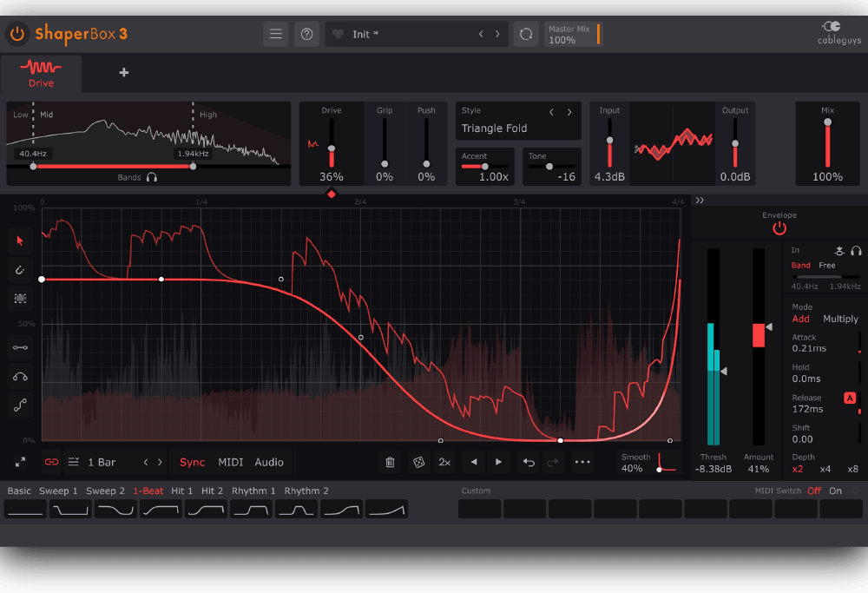The width and height of the screenshot is (868, 593).
Task: Redo the last edit
Action: (552, 462)
